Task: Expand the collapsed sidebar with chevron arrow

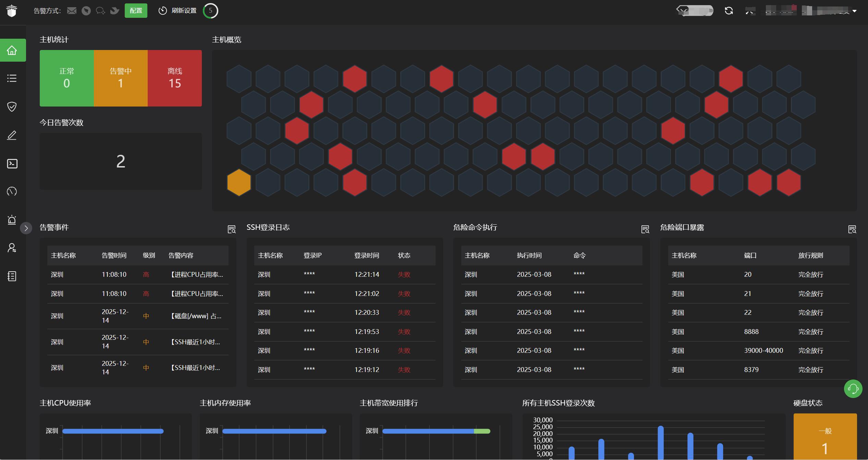Action: click(26, 228)
